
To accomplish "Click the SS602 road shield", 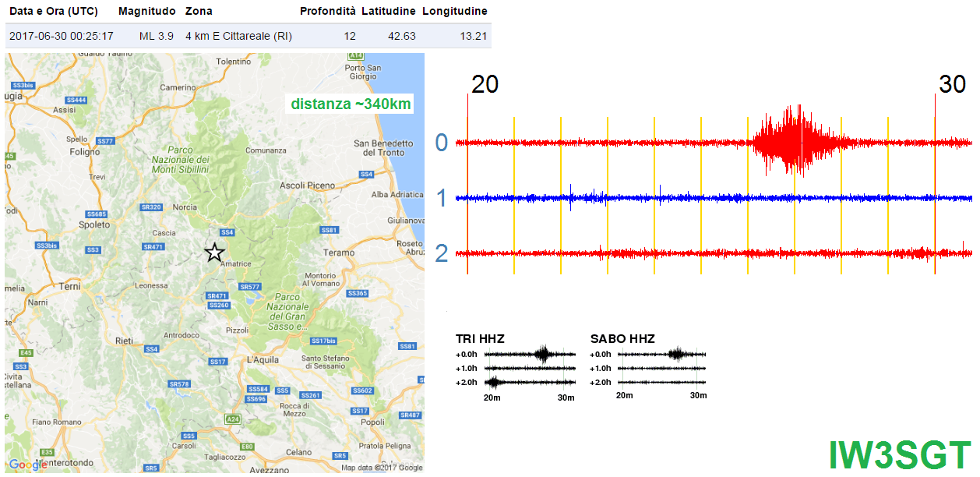I will pos(363,390).
